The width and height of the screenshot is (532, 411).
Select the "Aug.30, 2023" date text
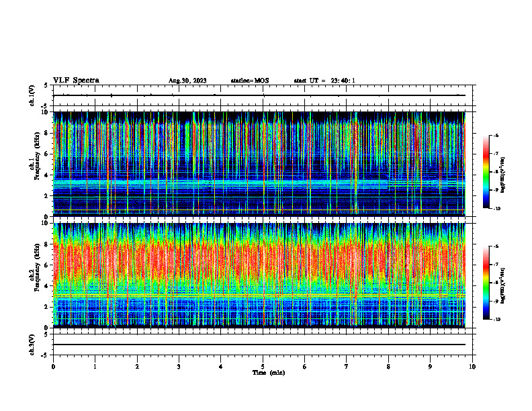[x=187, y=81]
